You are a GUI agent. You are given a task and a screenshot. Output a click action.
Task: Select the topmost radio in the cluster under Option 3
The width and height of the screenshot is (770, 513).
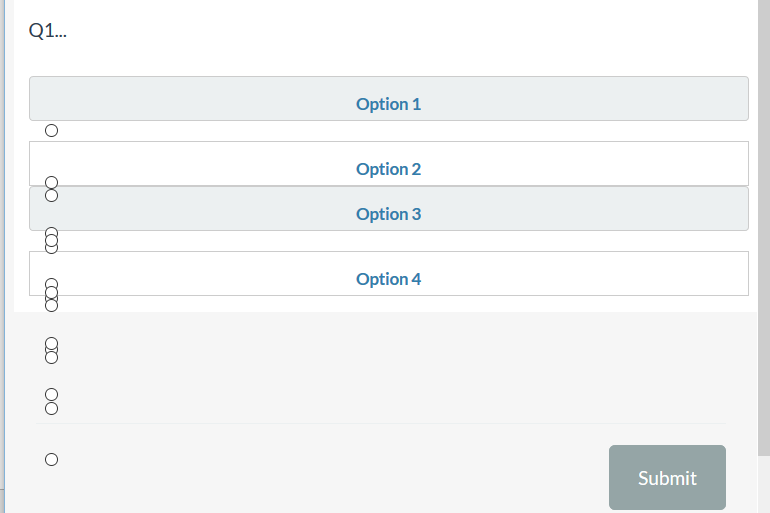[x=52, y=233]
